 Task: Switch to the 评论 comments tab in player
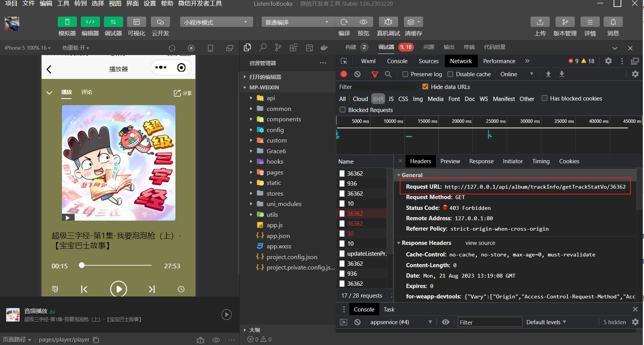click(87, 92)
